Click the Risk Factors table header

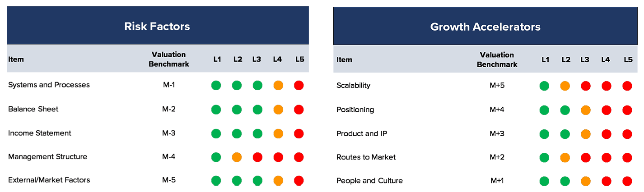[157, 26]
